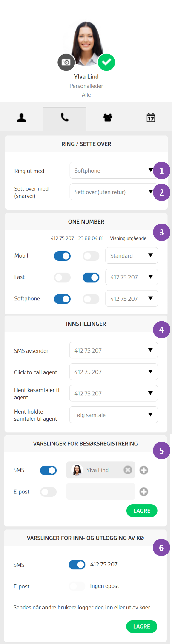Turn off SMS queue login notifications
The width and height of the screenshot is (172, 644).
(77, 565)
